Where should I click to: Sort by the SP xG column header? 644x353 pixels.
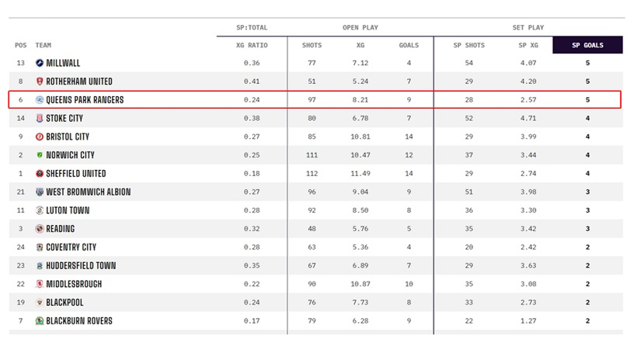tap(528, 45)
